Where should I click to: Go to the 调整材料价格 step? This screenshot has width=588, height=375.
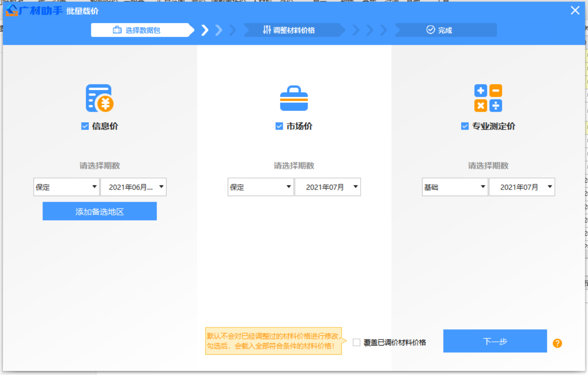[x=294, y=30]
